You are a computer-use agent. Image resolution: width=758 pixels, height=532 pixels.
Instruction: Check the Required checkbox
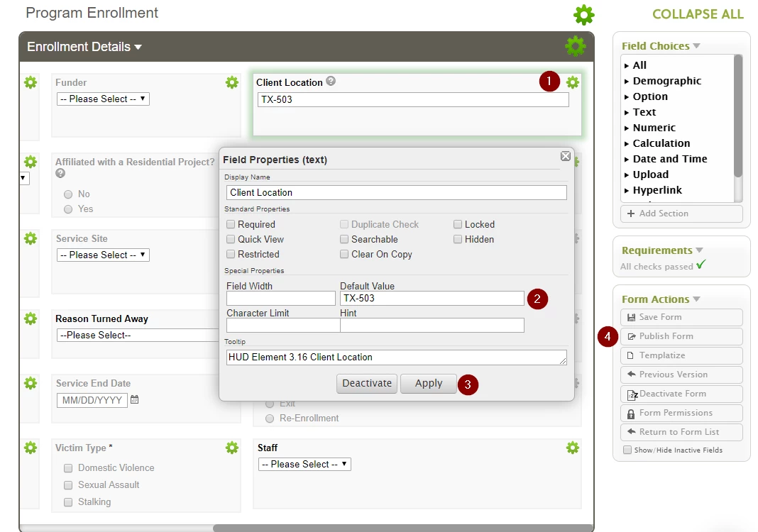pos(231,224)
